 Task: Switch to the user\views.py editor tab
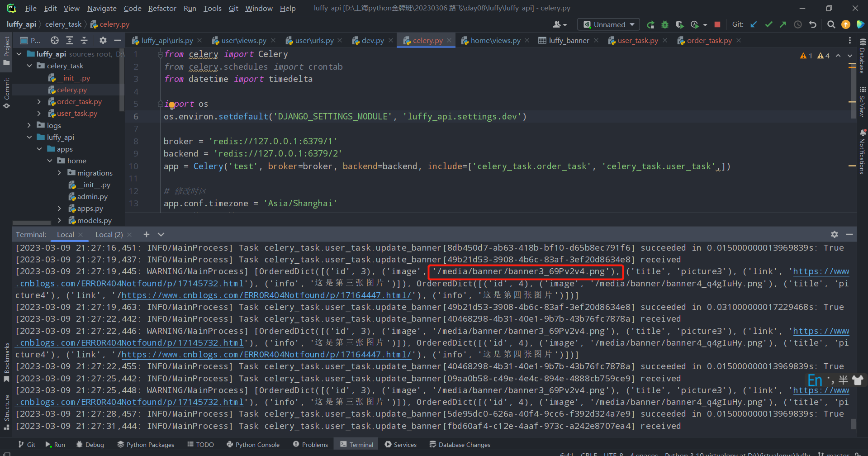243,40
